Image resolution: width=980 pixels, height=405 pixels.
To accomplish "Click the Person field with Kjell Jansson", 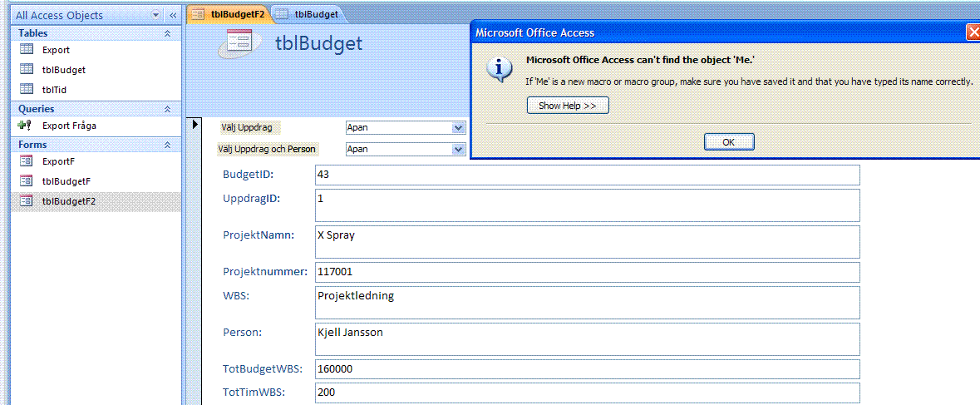I will (588, 338).
